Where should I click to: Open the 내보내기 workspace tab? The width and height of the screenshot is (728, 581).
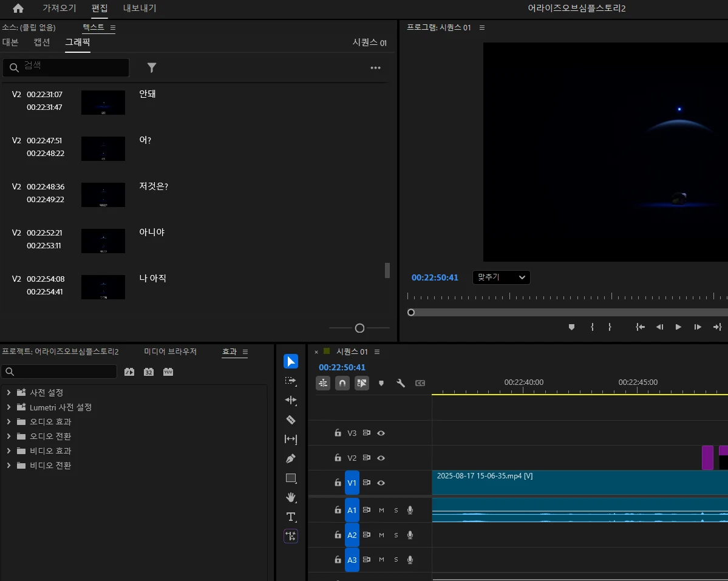tap(140, 8)
